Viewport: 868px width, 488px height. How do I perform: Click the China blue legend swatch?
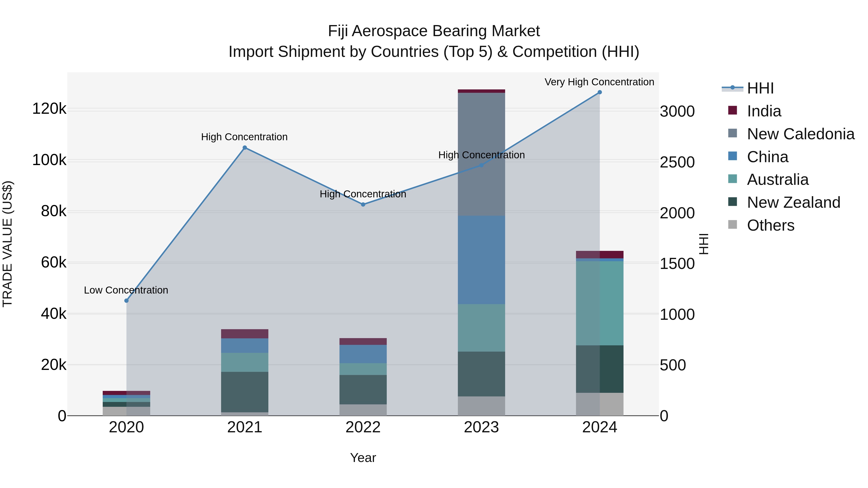[732, 156]
